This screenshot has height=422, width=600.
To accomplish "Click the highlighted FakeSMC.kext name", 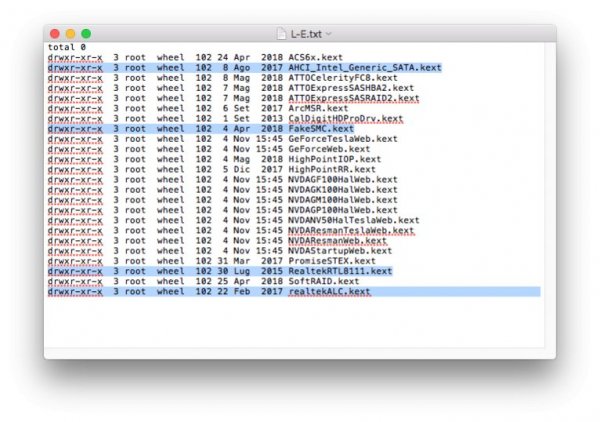I will tap(321, 129).
